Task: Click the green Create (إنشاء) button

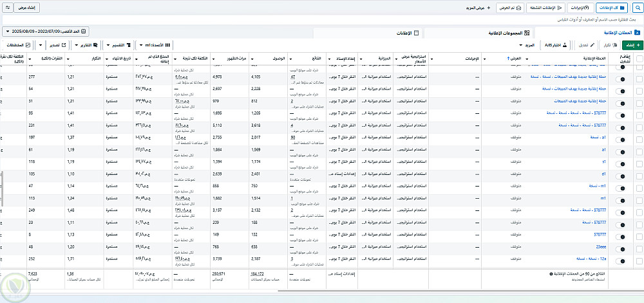Action: coord(632,45)
